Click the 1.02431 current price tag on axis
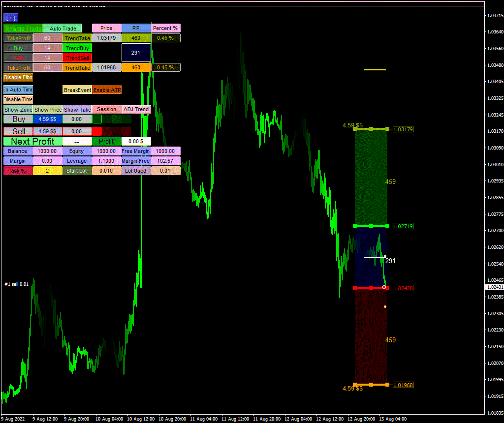Viewport: 504px width, 423px height. pos(494,287)
